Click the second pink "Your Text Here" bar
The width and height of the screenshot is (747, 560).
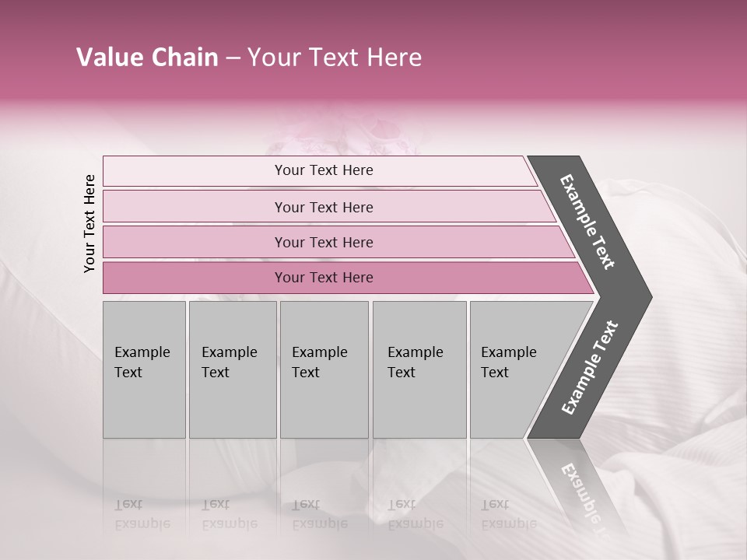point(324,207)
